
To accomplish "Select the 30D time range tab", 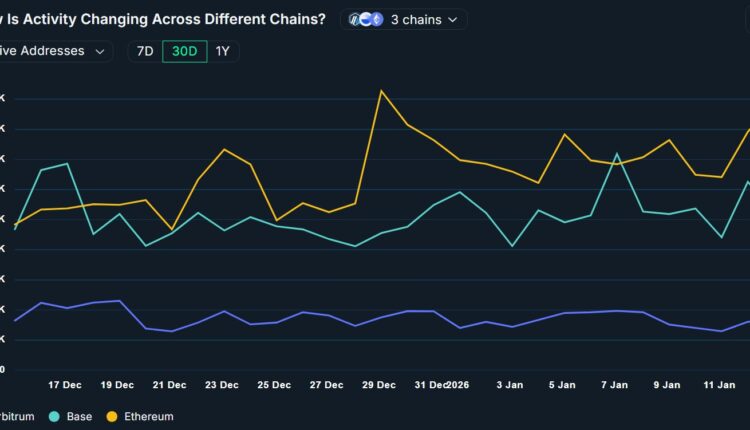I will [x=184, y=51].
